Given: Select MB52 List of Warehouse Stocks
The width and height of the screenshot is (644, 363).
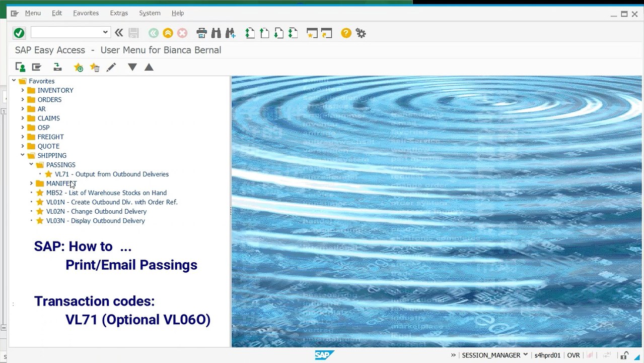Looking at the screenshot, I should click(106, 193).
